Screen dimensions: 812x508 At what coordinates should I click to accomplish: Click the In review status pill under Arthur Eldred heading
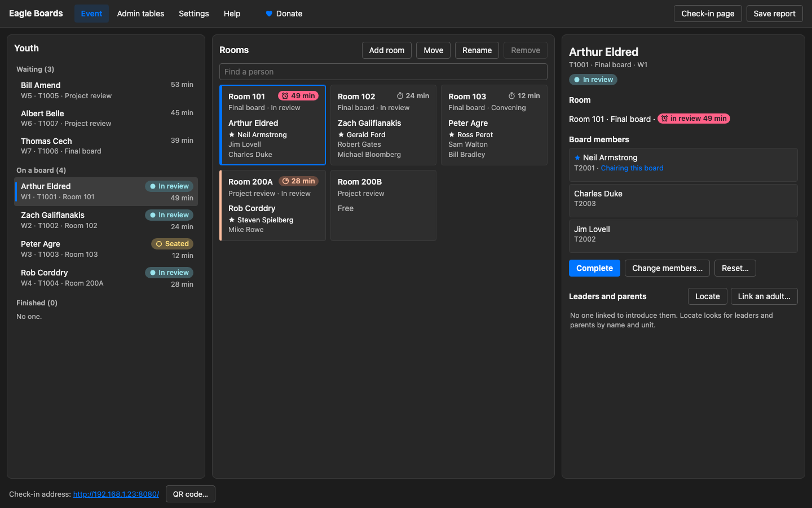click(593, 80)
